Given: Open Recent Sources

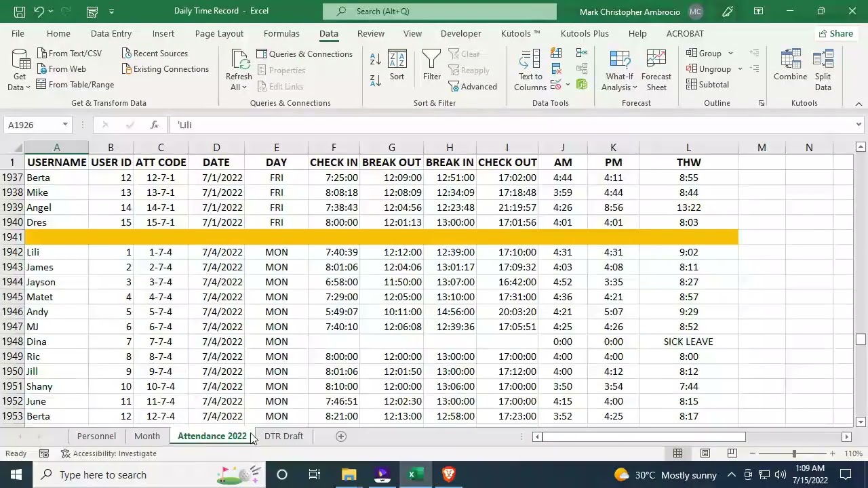Looking at the screenshot, I should (155, 54).
